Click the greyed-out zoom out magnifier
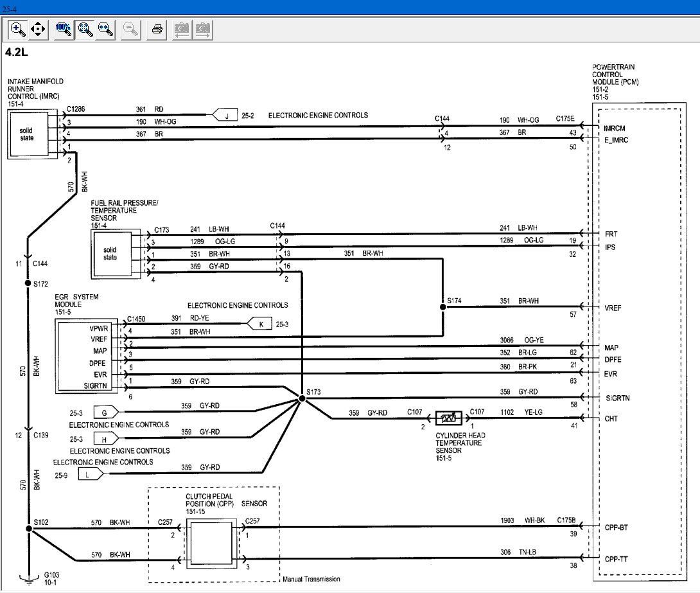 coord(130,29)
